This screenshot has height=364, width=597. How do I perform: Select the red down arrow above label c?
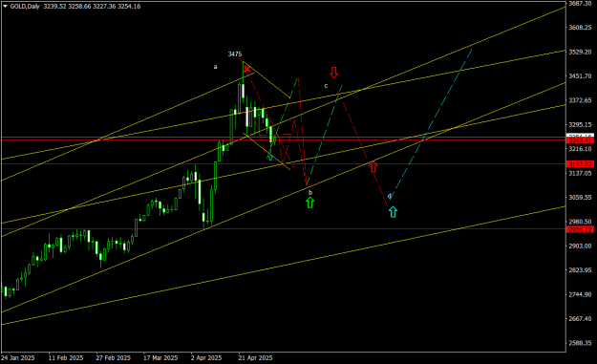[334, 73]
